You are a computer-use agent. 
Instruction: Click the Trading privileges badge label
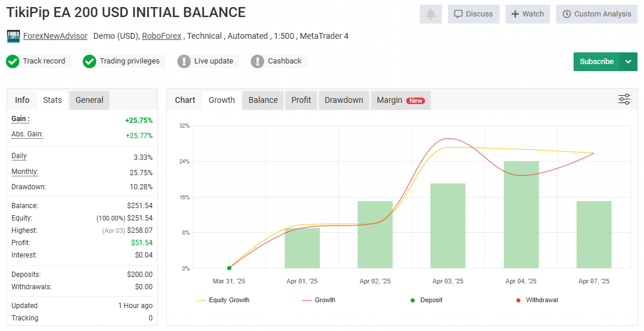tap(129, 61)
